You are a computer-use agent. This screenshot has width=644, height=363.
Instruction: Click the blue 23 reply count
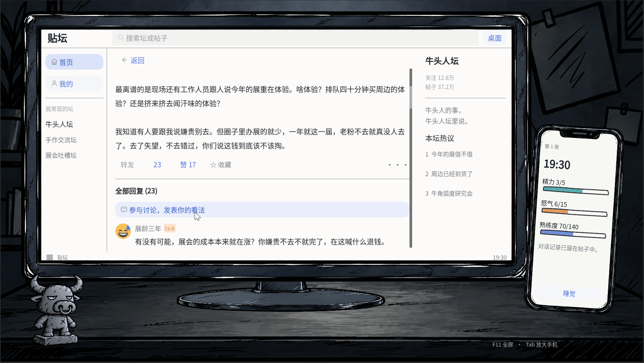(x=157, y=165)
